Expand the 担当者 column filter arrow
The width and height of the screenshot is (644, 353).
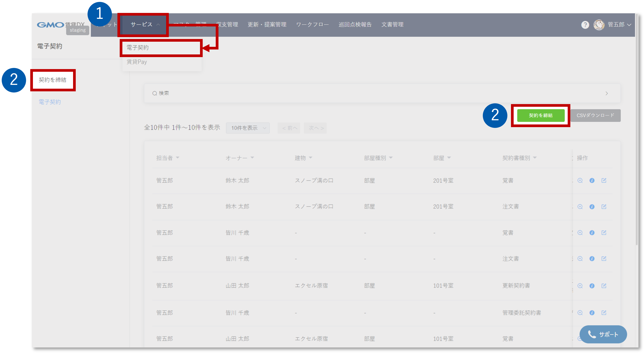click(178, 158)
